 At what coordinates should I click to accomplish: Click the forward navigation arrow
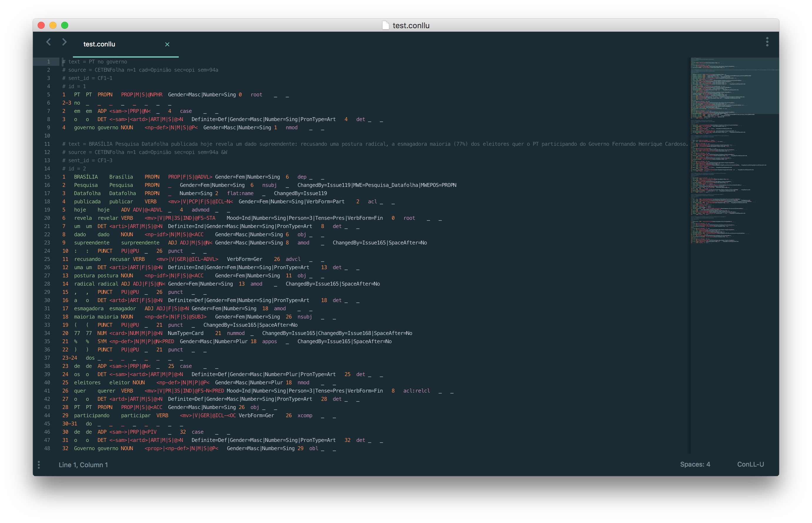click(64, 42)
